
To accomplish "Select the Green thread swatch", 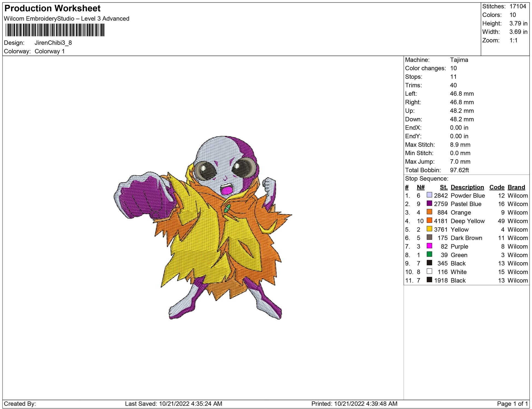I will click(429, 254).
